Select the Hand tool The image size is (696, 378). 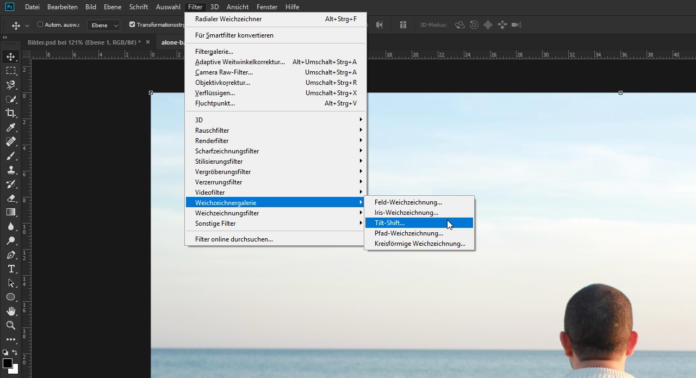11,311
